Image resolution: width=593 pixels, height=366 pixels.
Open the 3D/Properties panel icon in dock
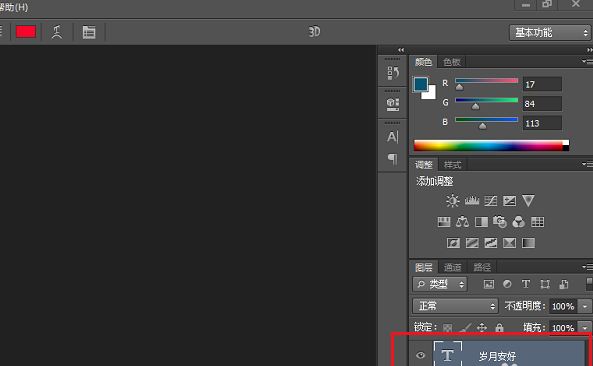tap(393, 104)
